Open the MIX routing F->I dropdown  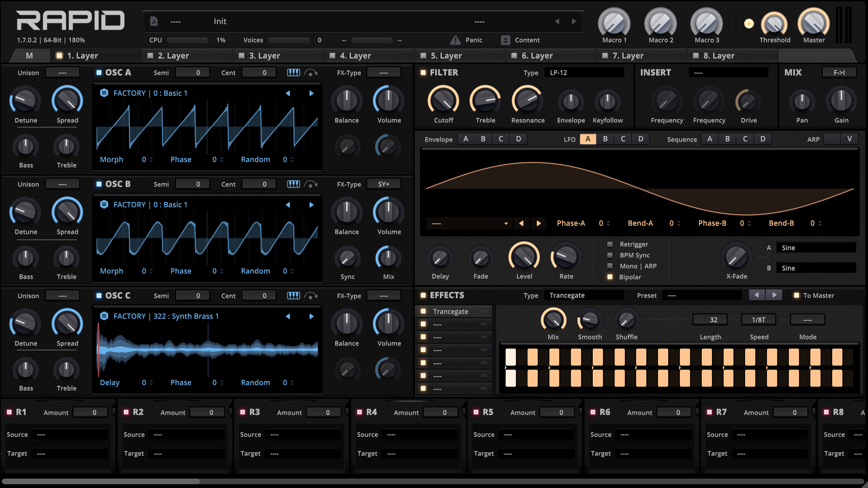click(839, 72)
